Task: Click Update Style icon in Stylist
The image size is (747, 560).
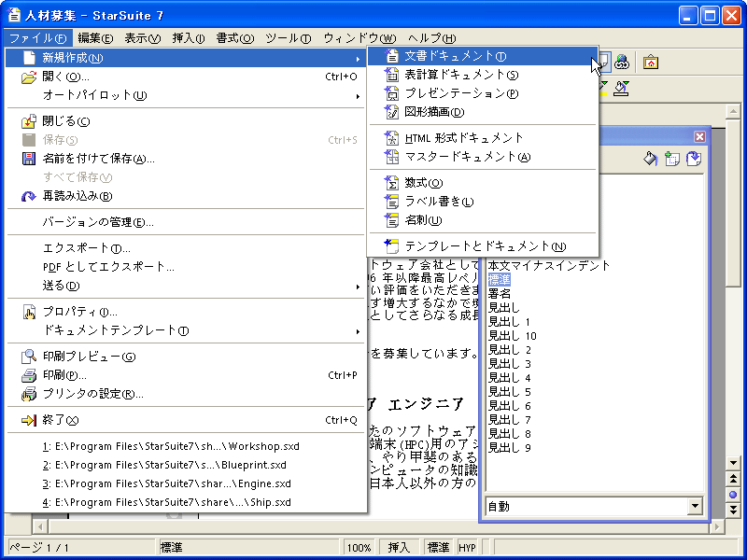Action: click(x=694, y=159)
